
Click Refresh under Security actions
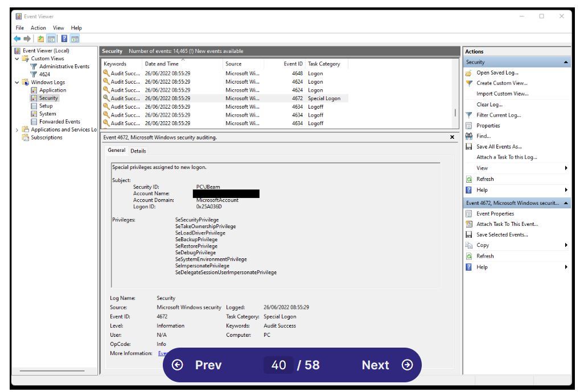click(485, 179)
